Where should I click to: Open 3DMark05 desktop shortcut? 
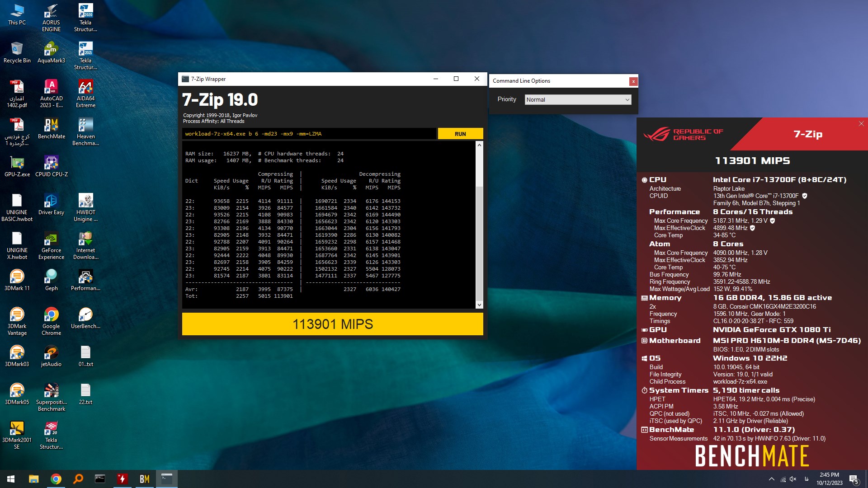[x=17, y=394]
